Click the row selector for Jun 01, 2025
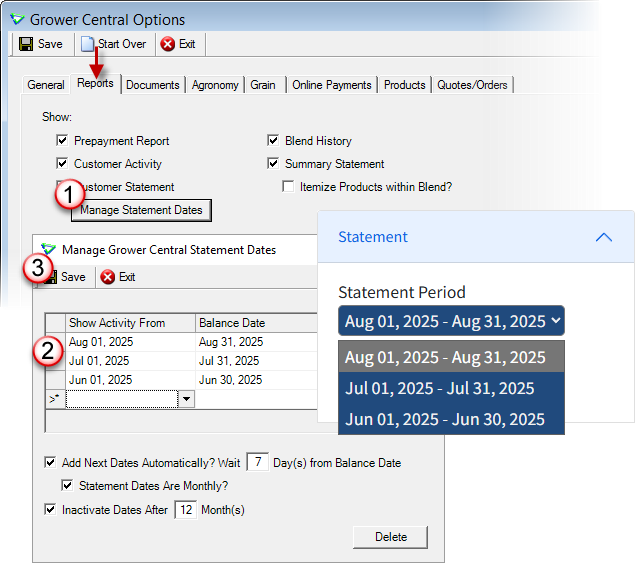The image size is (635, 563). [55, 380]
